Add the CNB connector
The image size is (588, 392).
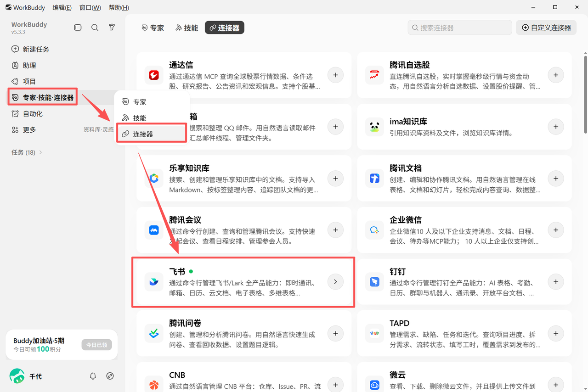point(335,385)
